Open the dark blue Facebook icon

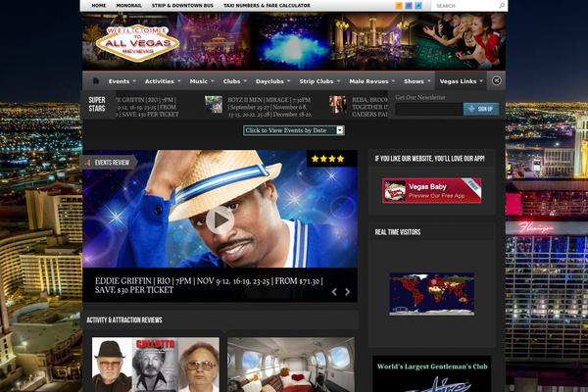tap(409, 6)
